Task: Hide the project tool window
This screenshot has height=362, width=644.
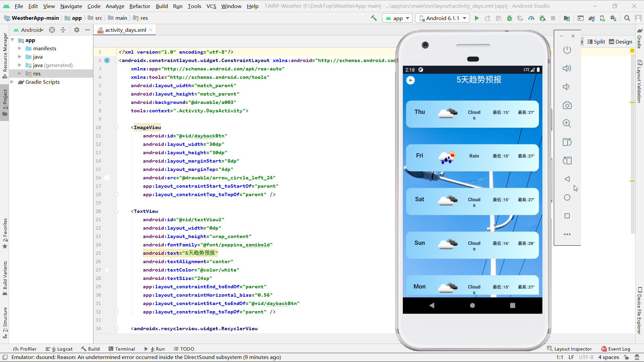Action: 88,30
